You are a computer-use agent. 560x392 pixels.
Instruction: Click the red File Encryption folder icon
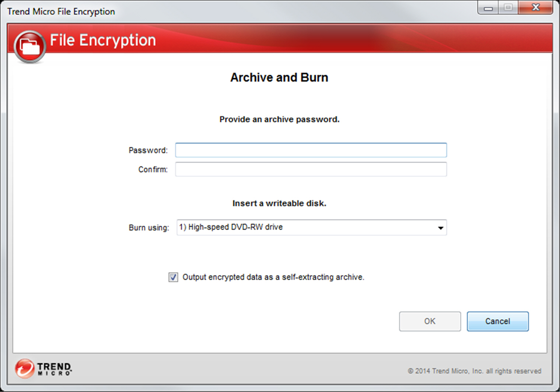[29, 46]
